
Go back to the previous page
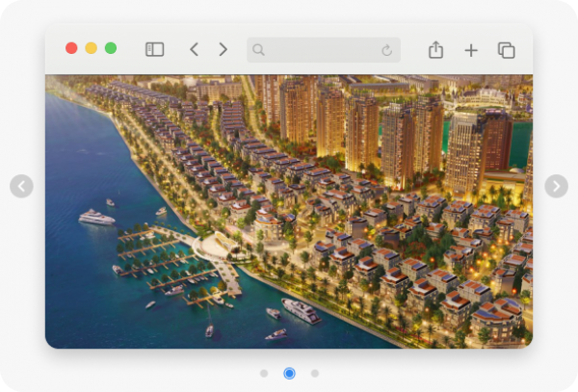click(x=194, y=49)
